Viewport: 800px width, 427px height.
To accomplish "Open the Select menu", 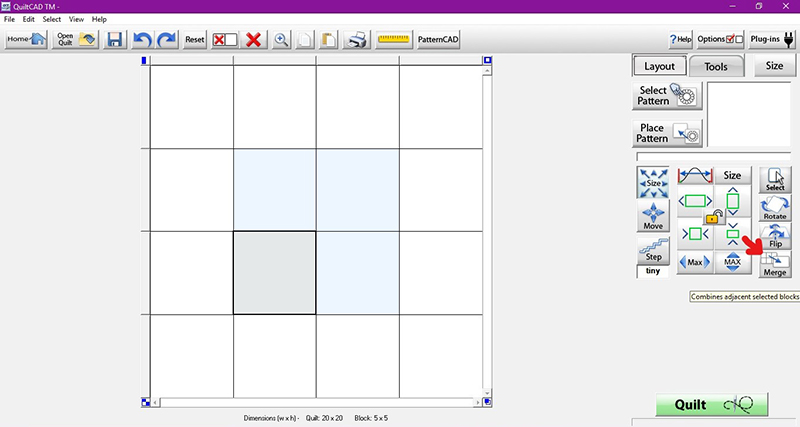I will [52, 19].
